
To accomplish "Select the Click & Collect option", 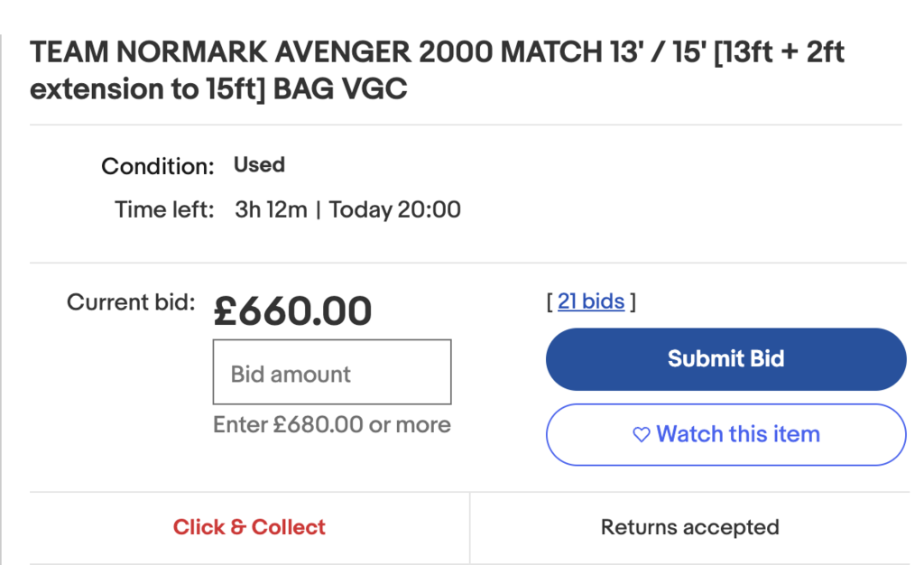I will tap(249, 527).
